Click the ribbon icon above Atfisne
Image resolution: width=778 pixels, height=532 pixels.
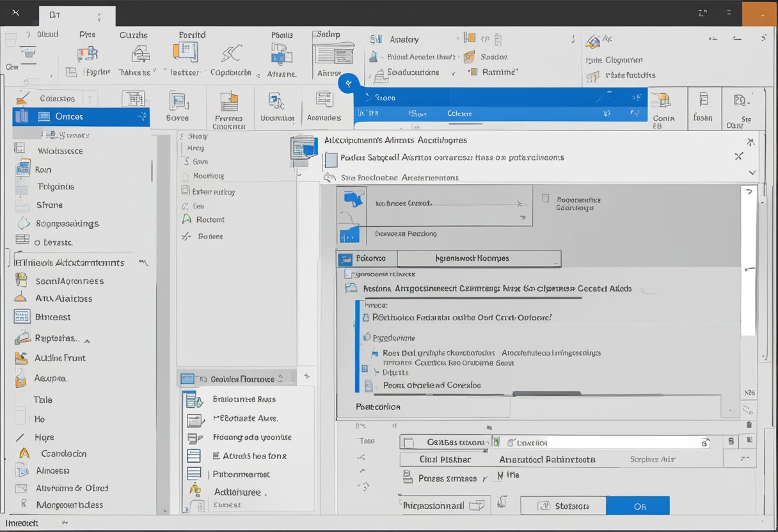tap(282, 54)
